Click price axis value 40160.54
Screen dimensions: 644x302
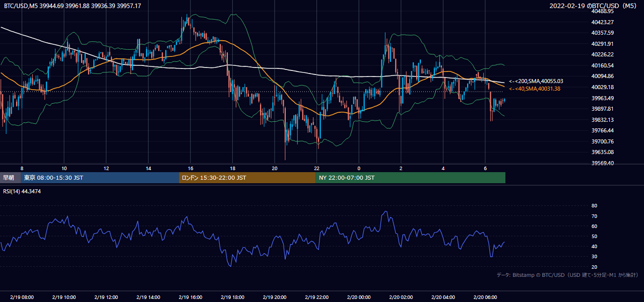(x=603, y=65)
